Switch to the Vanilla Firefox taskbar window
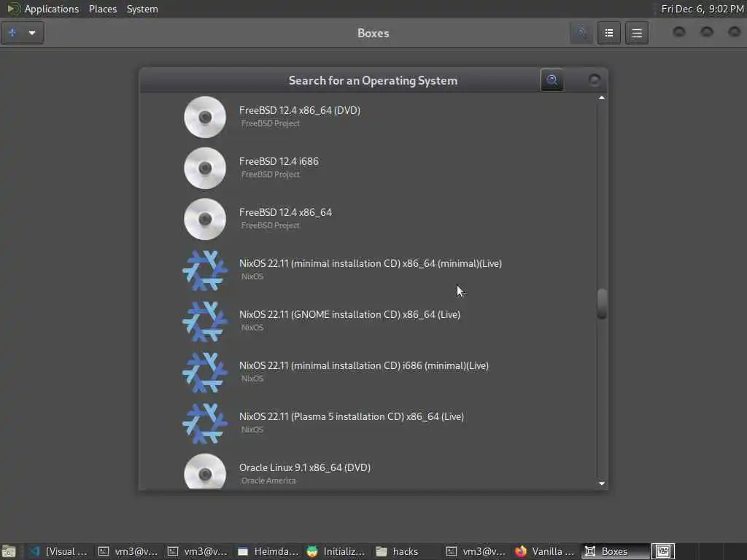 click(x=545, y=551)
